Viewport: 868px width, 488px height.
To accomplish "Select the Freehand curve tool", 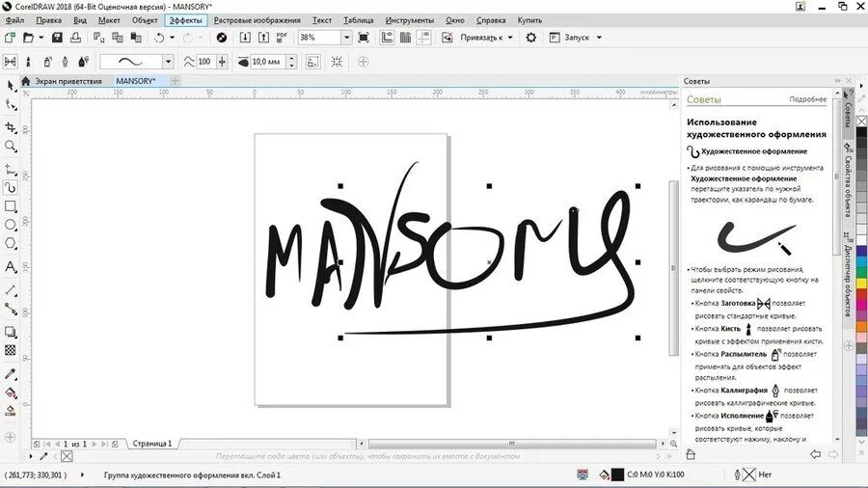I will click(10, 170).
